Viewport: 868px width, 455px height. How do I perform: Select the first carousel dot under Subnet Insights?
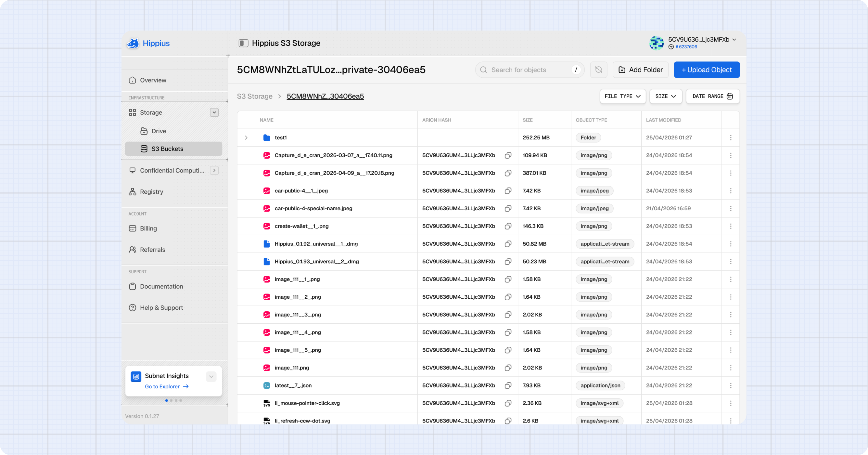tap(166, 400)
